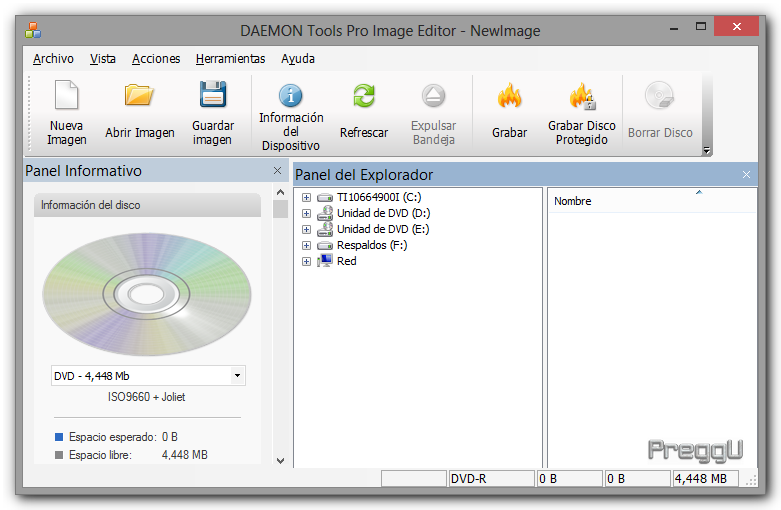
Task: Expand the TI10664900I (C:) drive node
Action: click(306, 197)
